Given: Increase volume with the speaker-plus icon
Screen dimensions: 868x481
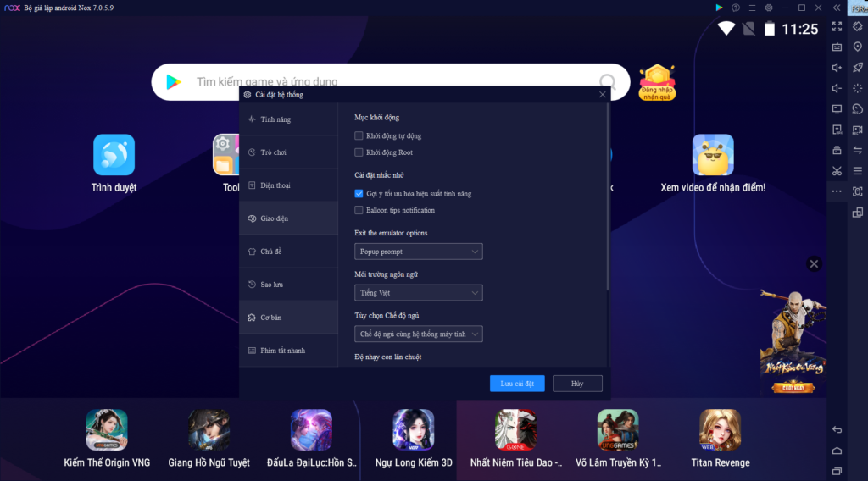Looking at the screenshot, I should pyautogui.click(x=837, y=68).
